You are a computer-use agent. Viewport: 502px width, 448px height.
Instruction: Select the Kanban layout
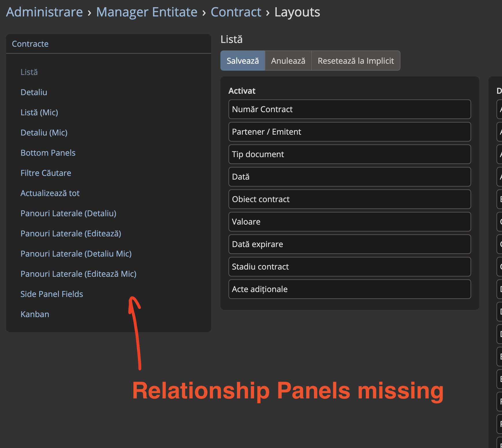pyautogui.click(x=35, y=314)
